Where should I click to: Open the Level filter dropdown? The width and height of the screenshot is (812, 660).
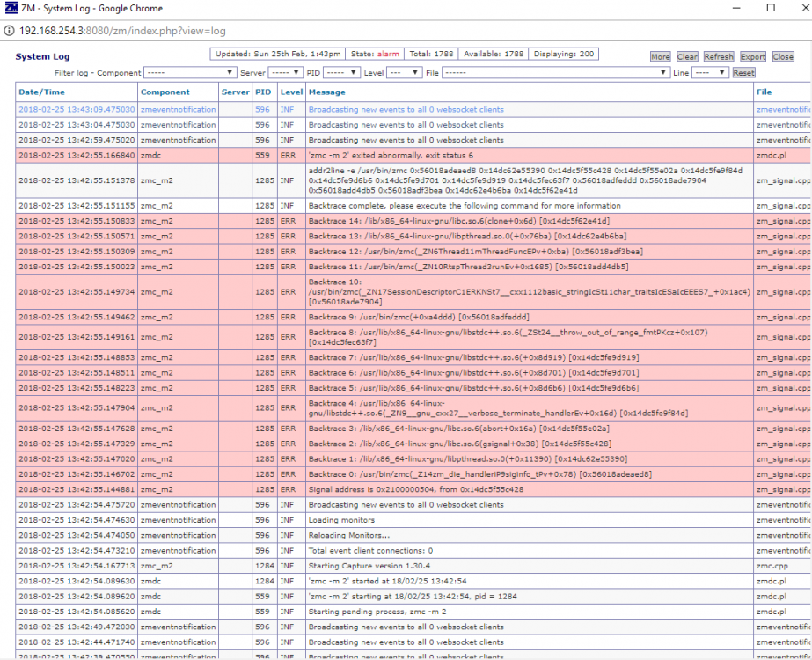pos(404,72)
